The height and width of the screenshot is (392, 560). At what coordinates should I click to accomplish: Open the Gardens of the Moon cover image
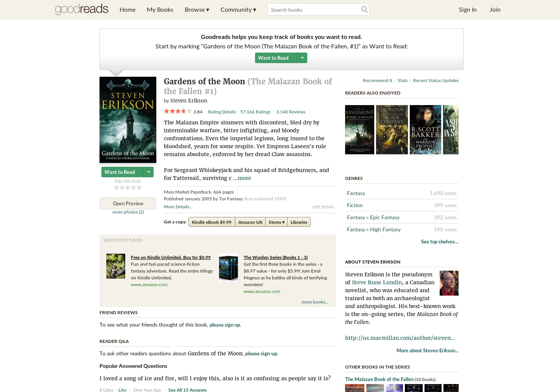128,120
